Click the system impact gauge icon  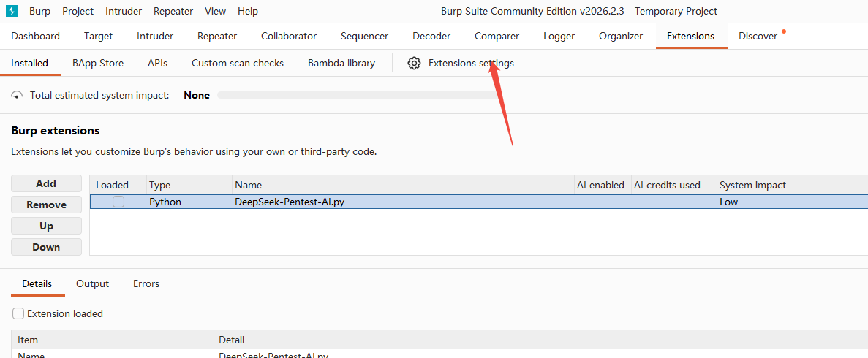17,96
